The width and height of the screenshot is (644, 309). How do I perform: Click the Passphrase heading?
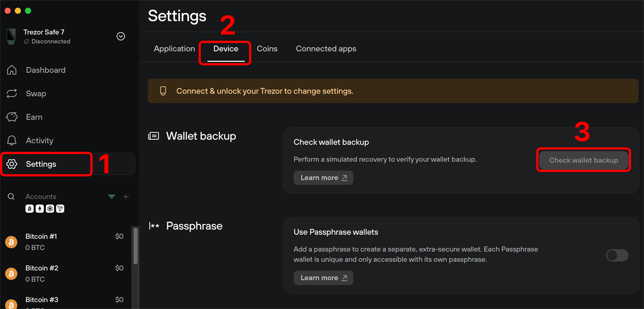pos(194,226)
